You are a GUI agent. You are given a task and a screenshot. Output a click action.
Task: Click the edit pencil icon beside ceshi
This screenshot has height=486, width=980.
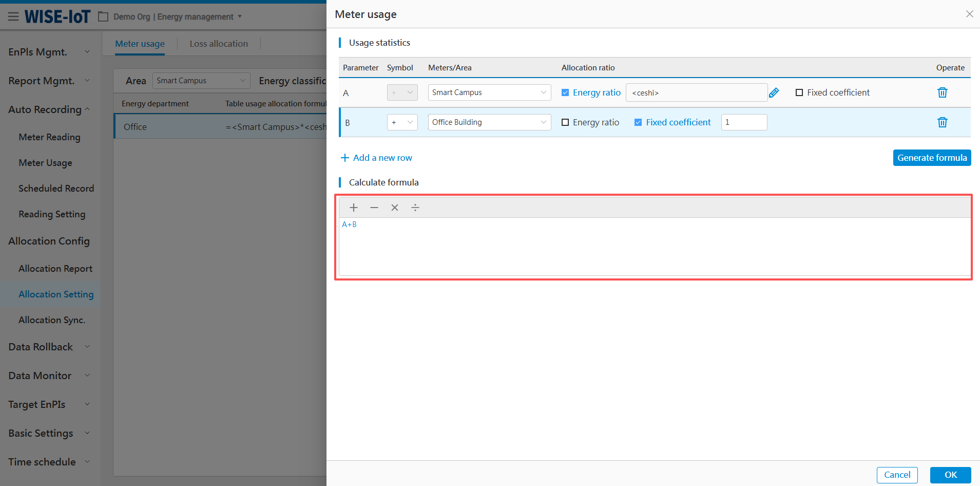(x=774, y=92)
